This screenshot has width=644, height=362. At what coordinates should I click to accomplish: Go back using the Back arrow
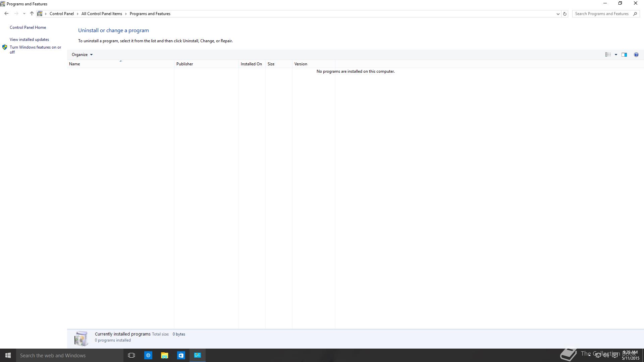tap(6, 14)
